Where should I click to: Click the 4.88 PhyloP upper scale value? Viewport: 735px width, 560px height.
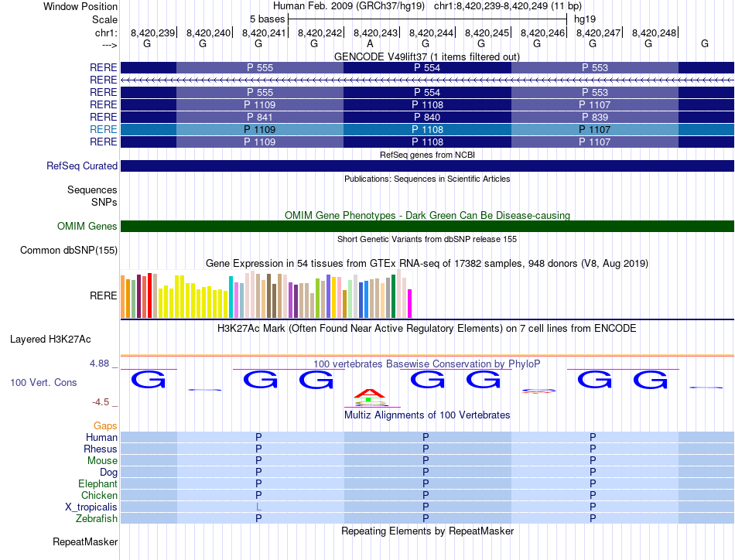(x=99, y=364)
